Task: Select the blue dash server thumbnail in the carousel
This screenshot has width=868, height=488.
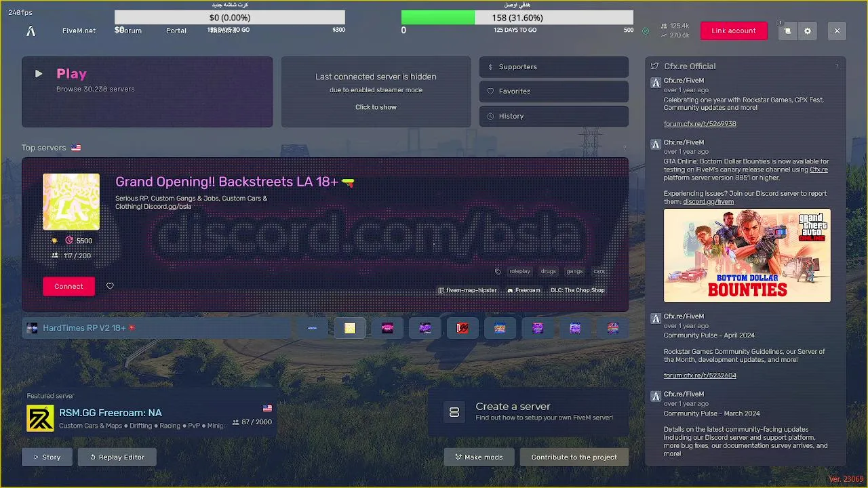Action: tap(313, 328)
